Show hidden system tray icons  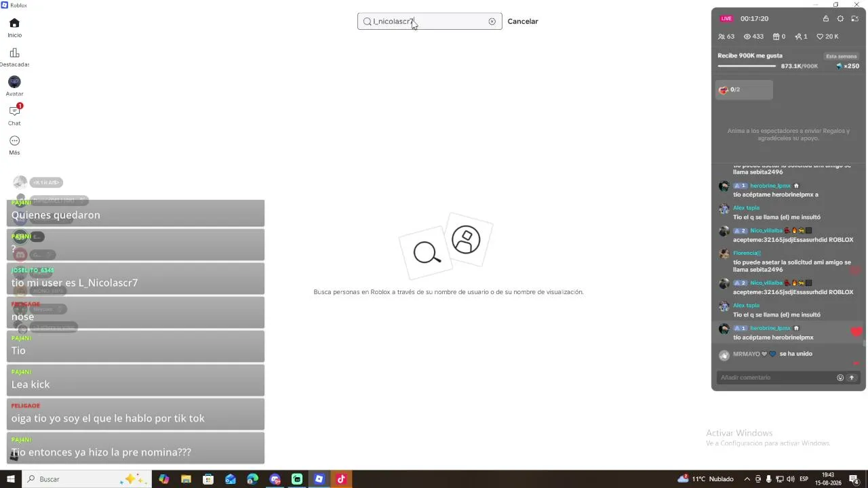point(747,479)
